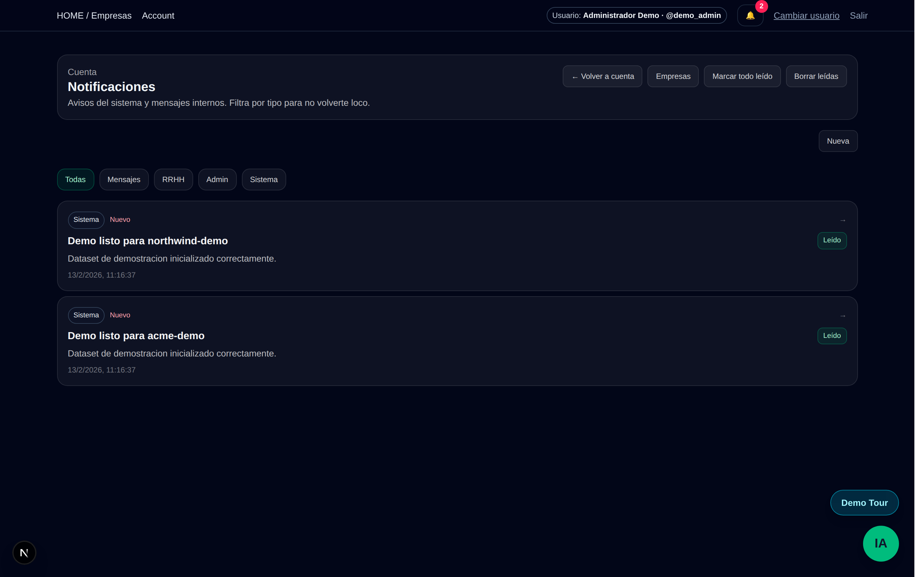The width and height of the screenshot is (924, 577).
Task: Click Borrar leídas
Action: (x=816, y=76)
